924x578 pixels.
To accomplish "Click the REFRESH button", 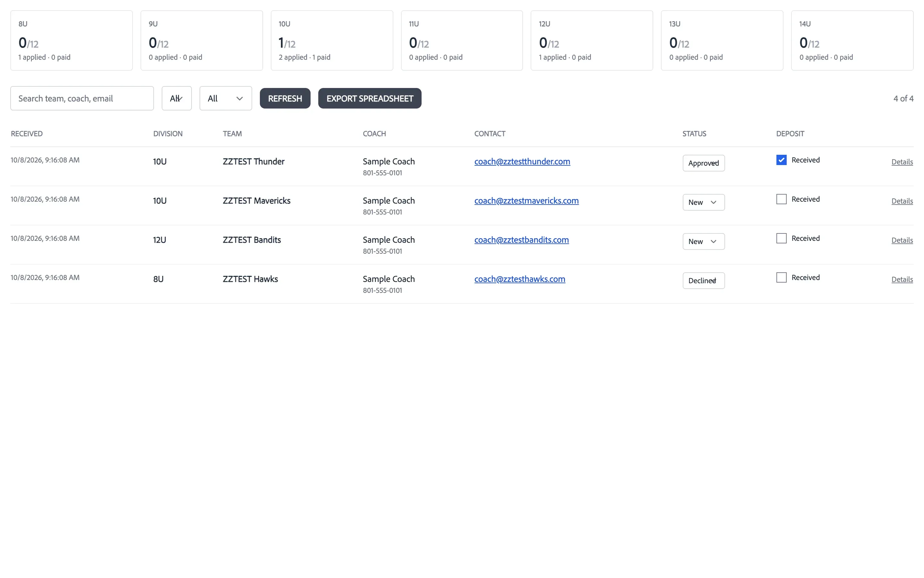I will tap(285, 98).
